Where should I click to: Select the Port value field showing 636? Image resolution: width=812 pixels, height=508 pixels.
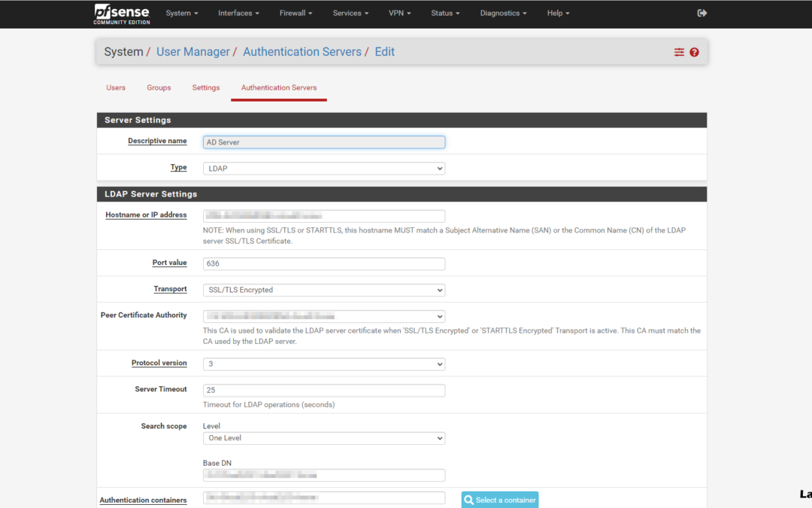pyautogui.click(x=323, y=263)
